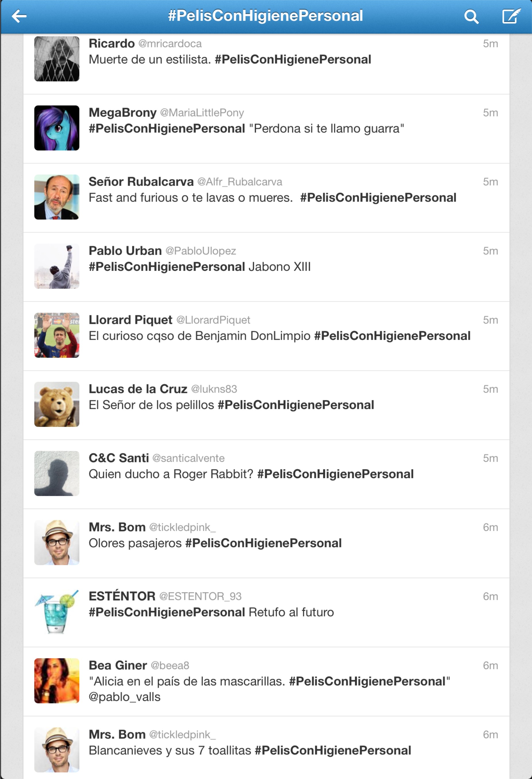Image resolution: width=532 pixels, height=779 pixels.
Task: Tap the Bea Giner name
Action: [118, 665]
